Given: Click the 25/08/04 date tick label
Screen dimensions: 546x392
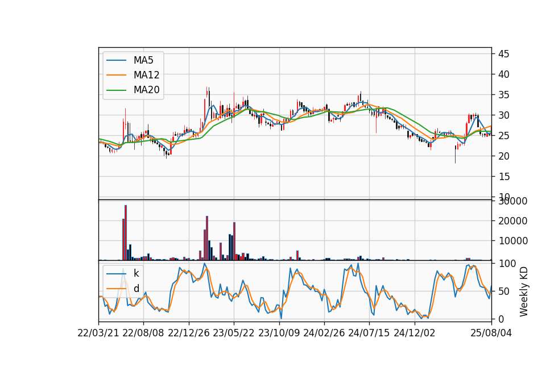Looking at the screenshot, I should click(x=491, y=333).
